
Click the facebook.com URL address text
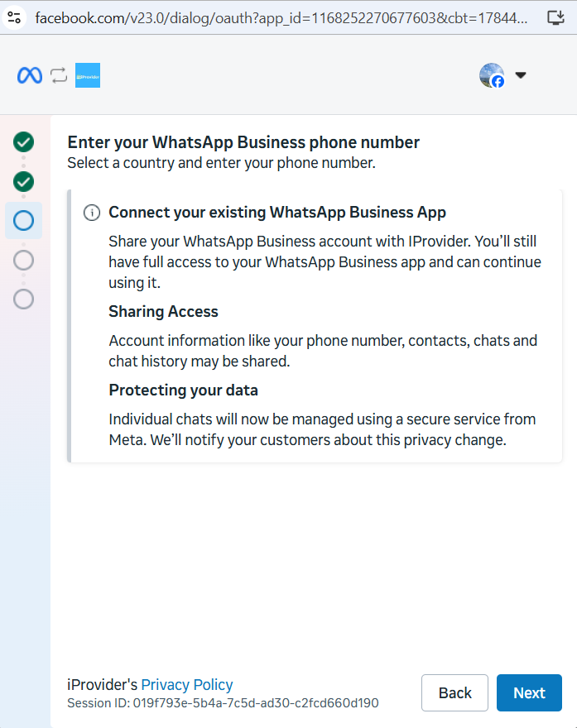(281, 18)
